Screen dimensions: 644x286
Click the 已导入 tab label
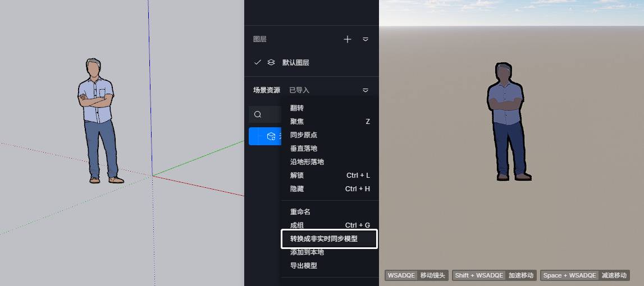pyautogui.click(x=299, y=90)
